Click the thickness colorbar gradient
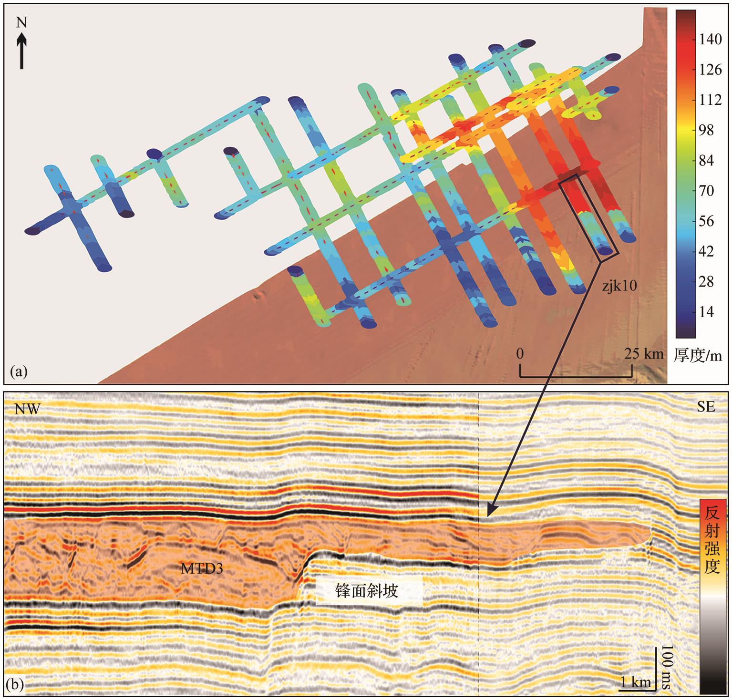Image resolution: width=732 pixels, height=700 pixels. click(686, 174)
